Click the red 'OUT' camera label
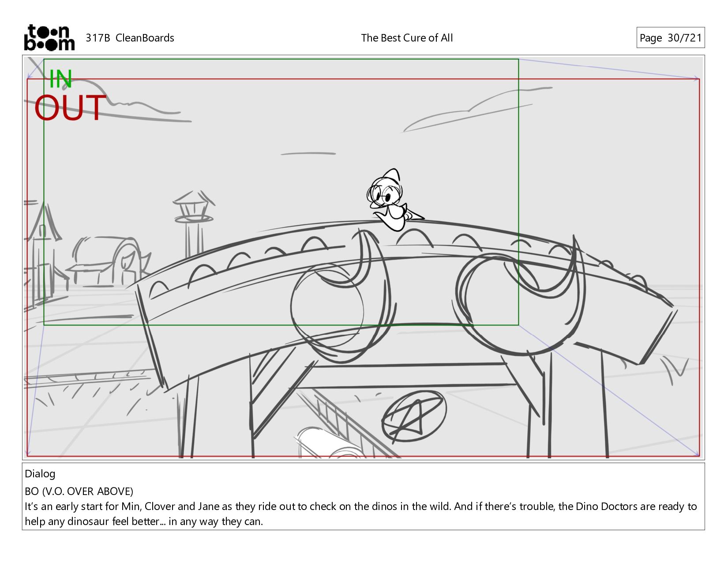The height and width of the screenshot is (563, 728). (x=70, y=108)
